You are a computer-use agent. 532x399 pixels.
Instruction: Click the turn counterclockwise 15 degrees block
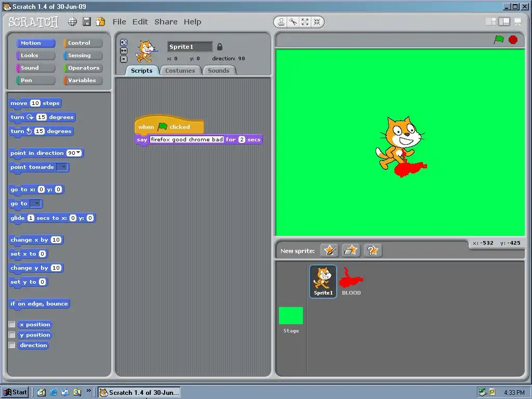click(41, 131)
